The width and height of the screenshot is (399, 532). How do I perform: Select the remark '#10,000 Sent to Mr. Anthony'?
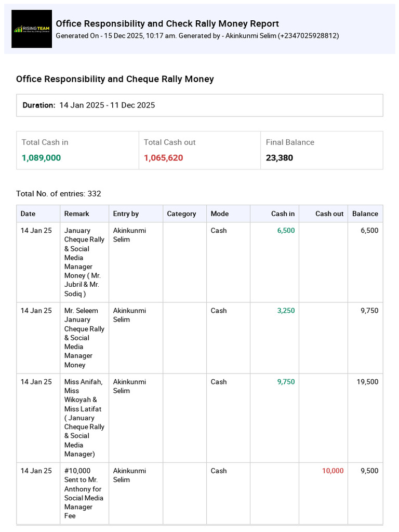pos(84,493)
